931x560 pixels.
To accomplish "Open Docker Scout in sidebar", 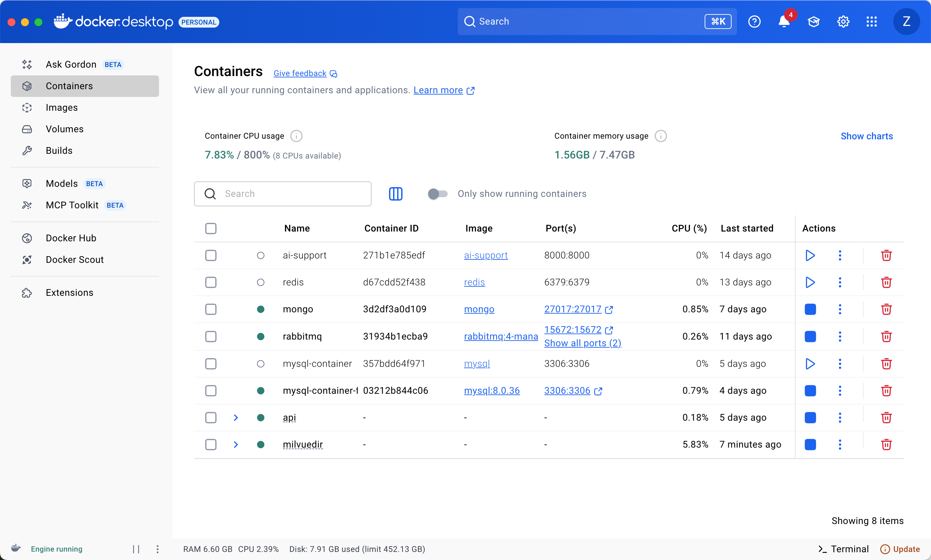I will click(x=85, y=259).
